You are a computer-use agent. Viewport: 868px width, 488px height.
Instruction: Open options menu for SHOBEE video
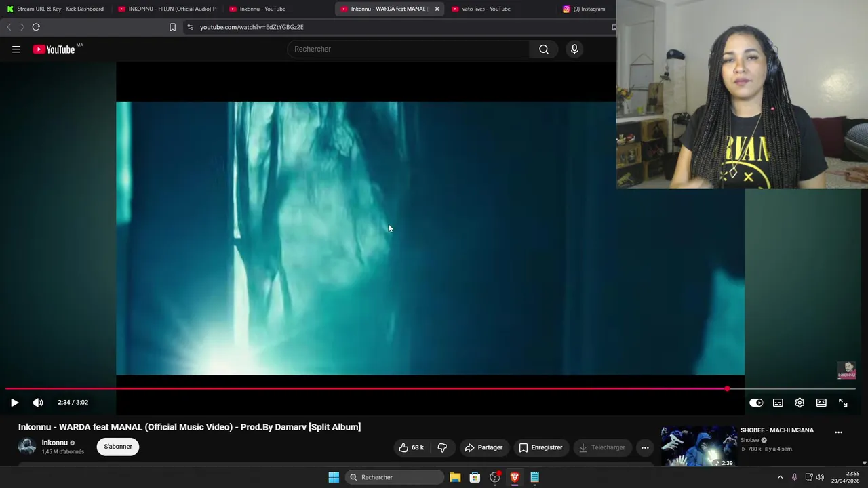pyautogui.click(x=838, y=432)
